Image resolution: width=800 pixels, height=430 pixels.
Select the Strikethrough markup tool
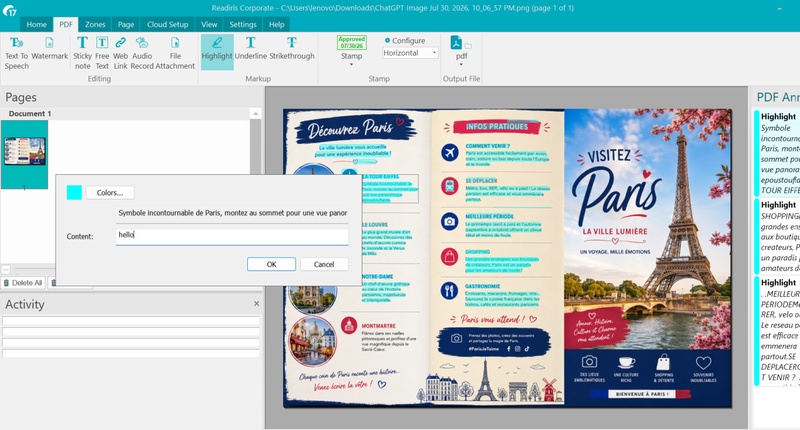[x=292, y=48]
